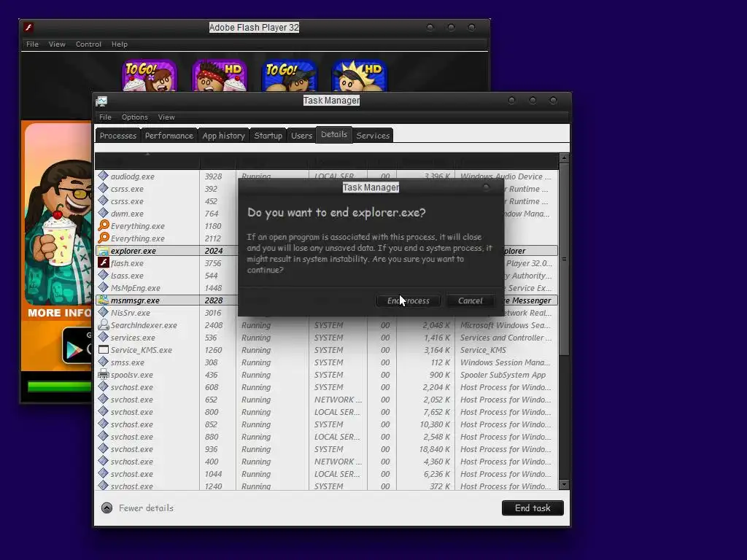Click the 18,840 K memory value
The image size is (747, 560).
435,449
